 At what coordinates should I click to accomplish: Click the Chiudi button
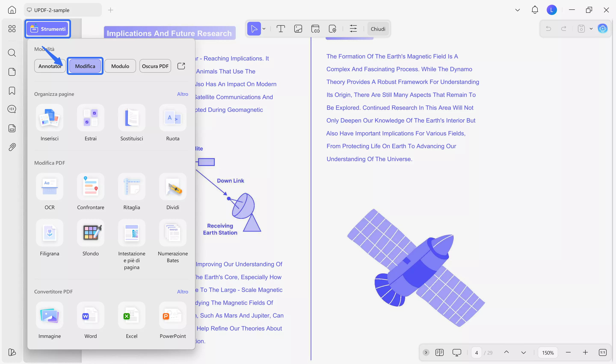coord(378,29)
